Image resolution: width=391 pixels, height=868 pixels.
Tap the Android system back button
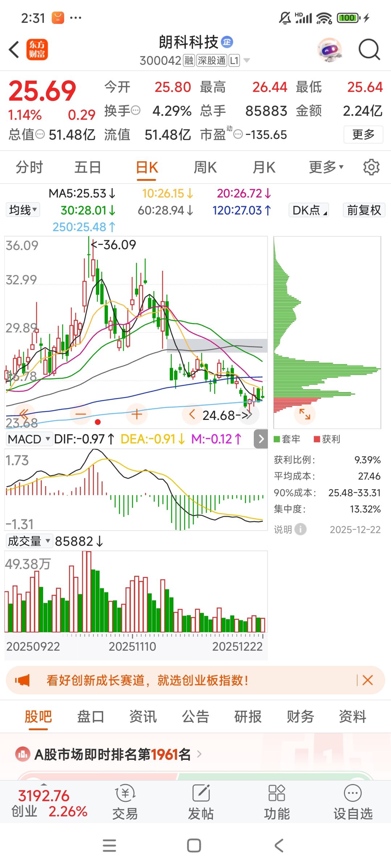pyautogui.click(x=279, y=846)
